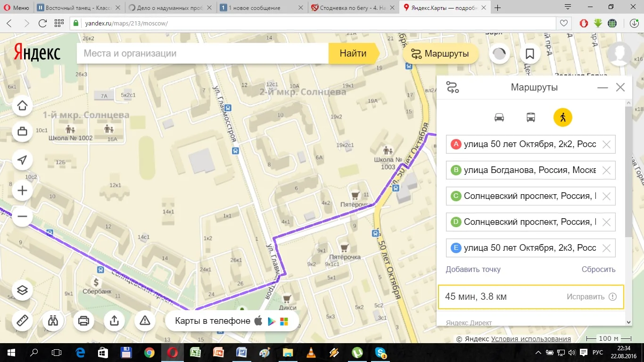Select the pedestrian route mode
The width and height of the screenshot is (644, 362).
pyautogui.click(x=563, y=117)
